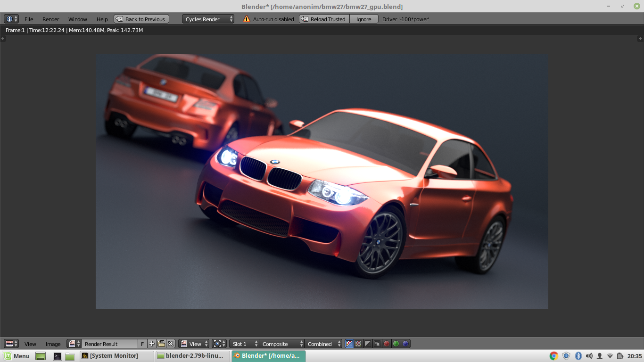Unlink the render result via the X icon
644x362 pixels.
pyautogui.click(x=170, y=344)
